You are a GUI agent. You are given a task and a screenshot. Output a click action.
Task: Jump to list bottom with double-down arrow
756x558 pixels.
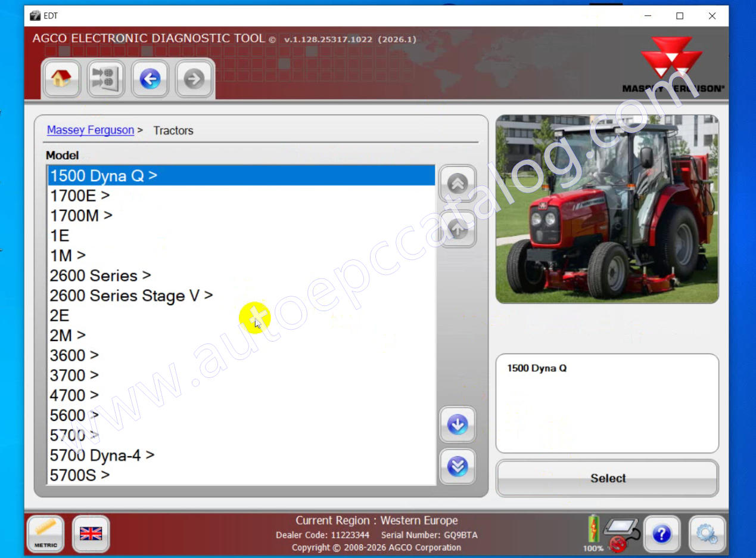pos(457,466)
